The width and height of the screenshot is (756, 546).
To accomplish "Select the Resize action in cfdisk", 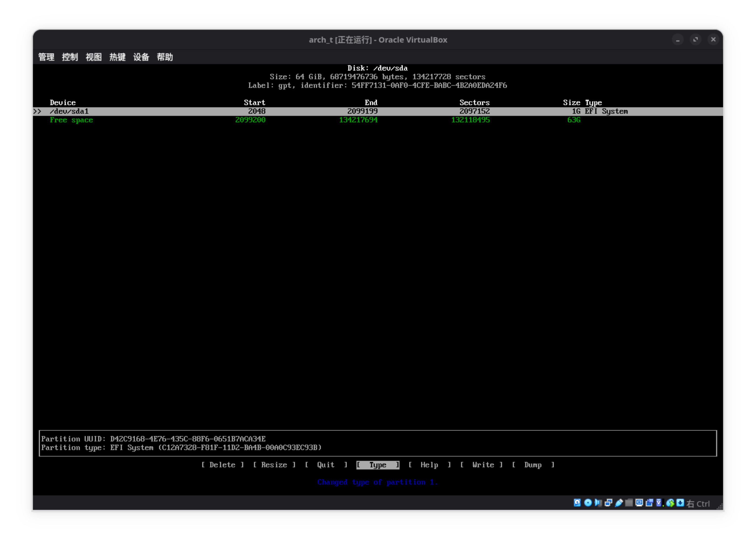I will point(274,465).
